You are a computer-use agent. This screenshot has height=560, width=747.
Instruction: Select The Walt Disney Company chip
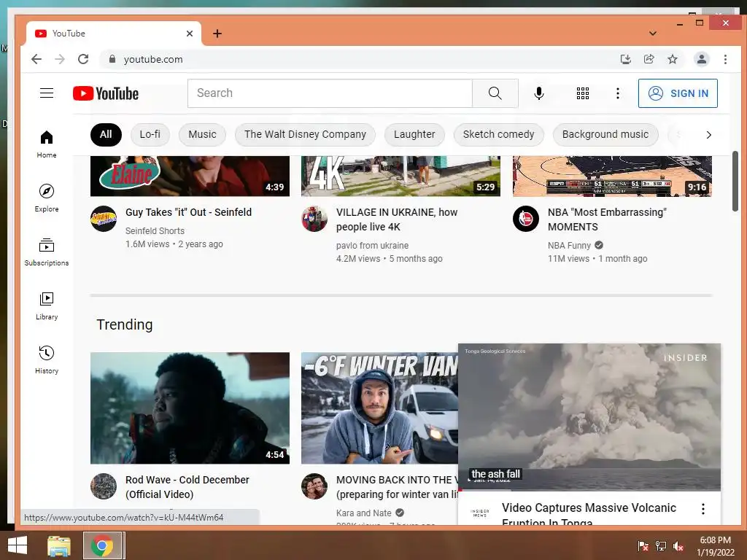coord(305,135)
